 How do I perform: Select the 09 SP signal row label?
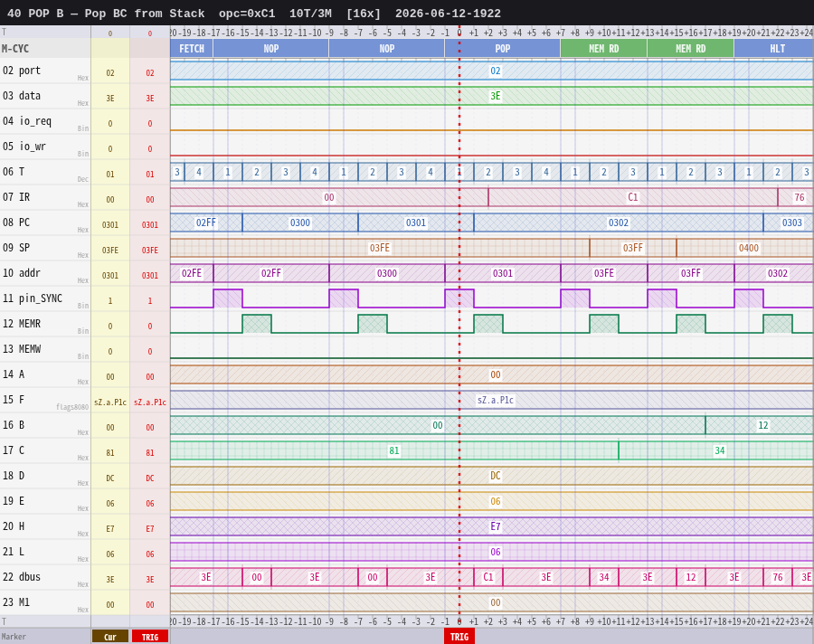16,248
